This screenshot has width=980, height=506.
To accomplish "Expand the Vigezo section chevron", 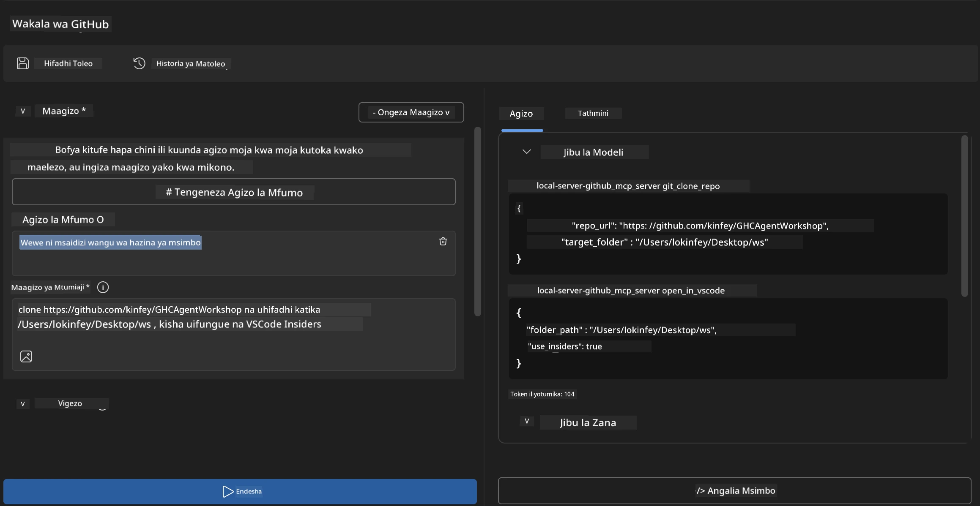I will click(23, 404).
